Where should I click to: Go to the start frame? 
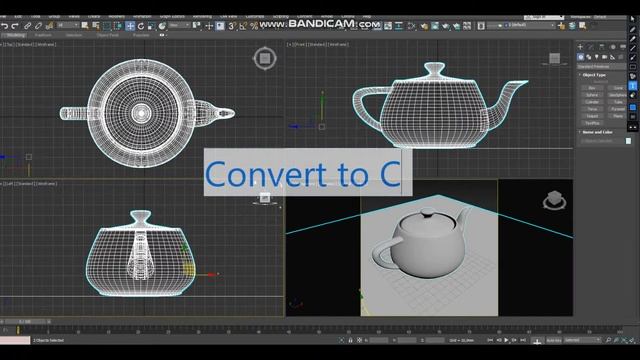pyautogui.click(x=490, y=340)
